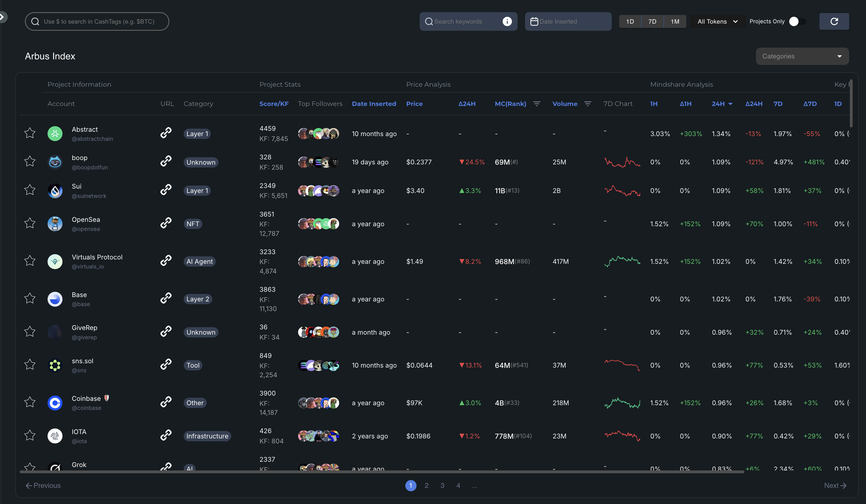This screenshot has width=866, height=504.
Task: Star Virtuals Protocol as a favorite
Action: pyautogui.click(x=30, y=261)
